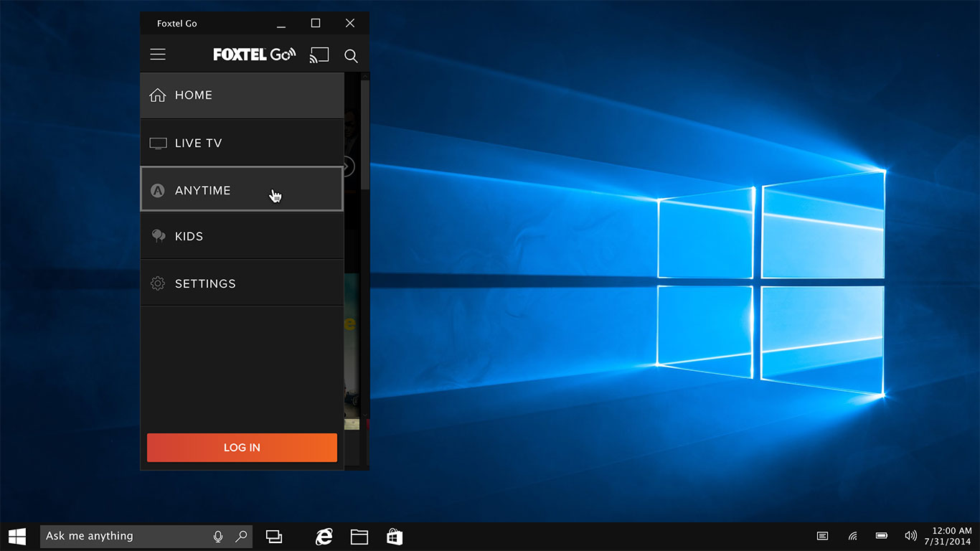This screenshot has height=551, width=980.
Task: Click the Wi-Fi network tray icon
Action: coord(852,536)
